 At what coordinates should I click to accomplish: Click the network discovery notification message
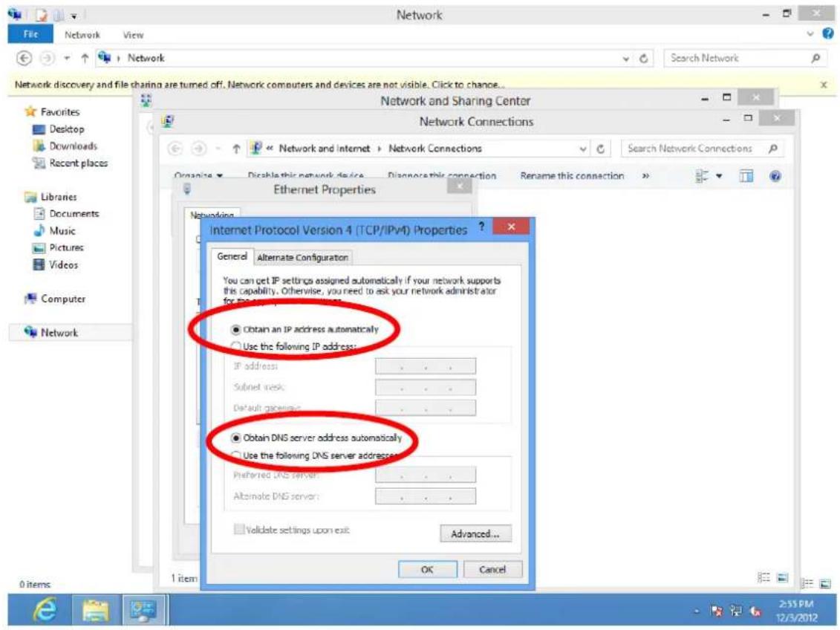click(x=259, y=85)
